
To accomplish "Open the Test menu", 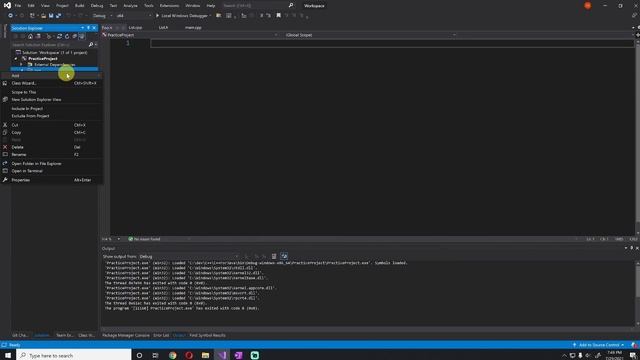I will pyautogui.click(x=113, y=6).
